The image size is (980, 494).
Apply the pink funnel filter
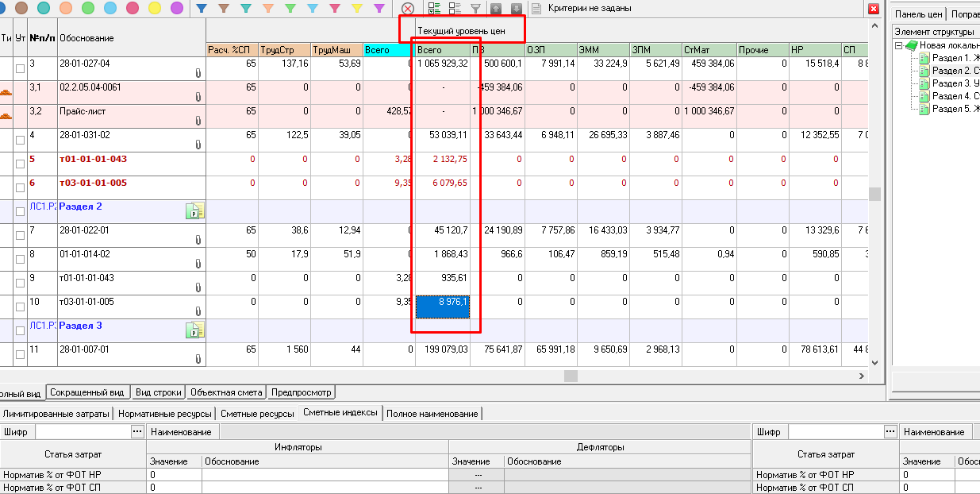335,9
